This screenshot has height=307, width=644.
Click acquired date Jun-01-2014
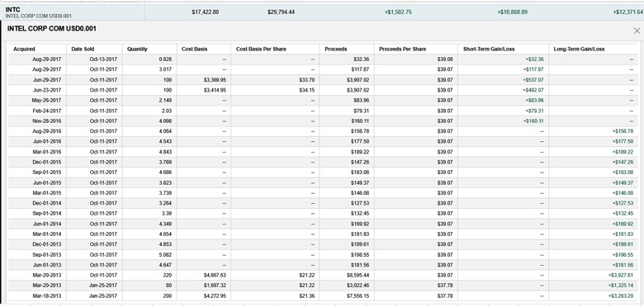[x=46, y=224]
